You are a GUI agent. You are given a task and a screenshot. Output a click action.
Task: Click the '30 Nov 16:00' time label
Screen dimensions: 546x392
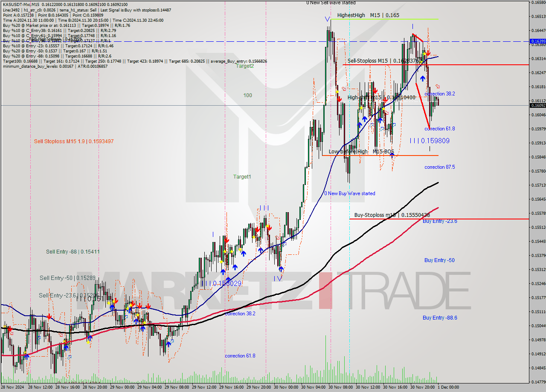point(396,387)
